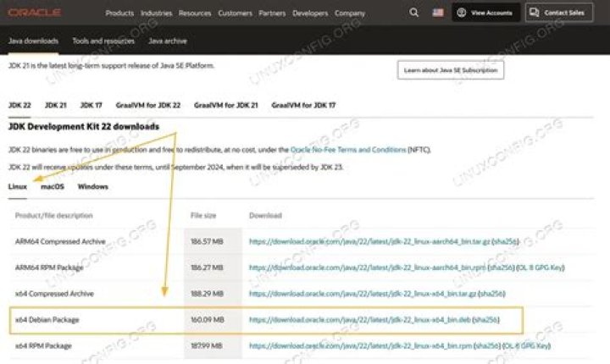This screenshot has height=364, width=610.
Task: Click the ARM64 Compressed Archive row label
Action: pos(60,241)
